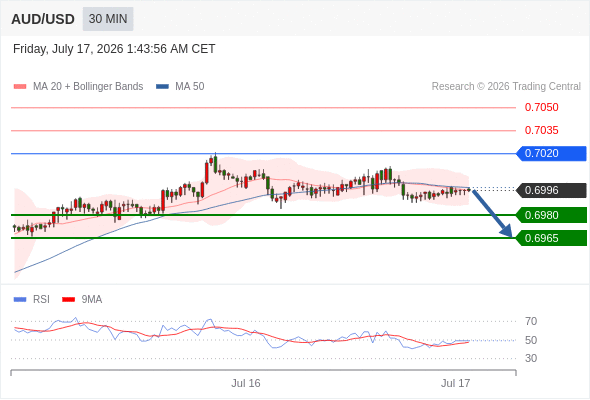590x400 pixels.
Task: Click the Jul 16 date axis label
Action: [x=246, y=383]
